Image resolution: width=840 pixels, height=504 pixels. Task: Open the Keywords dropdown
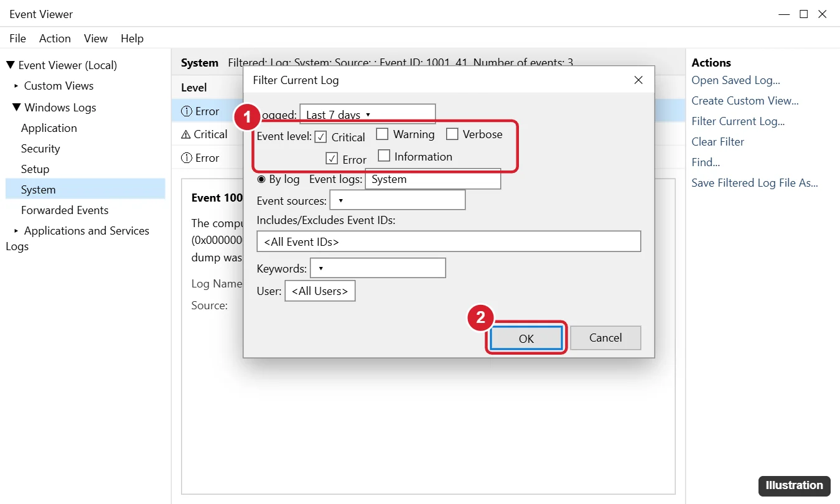[378, 268]
